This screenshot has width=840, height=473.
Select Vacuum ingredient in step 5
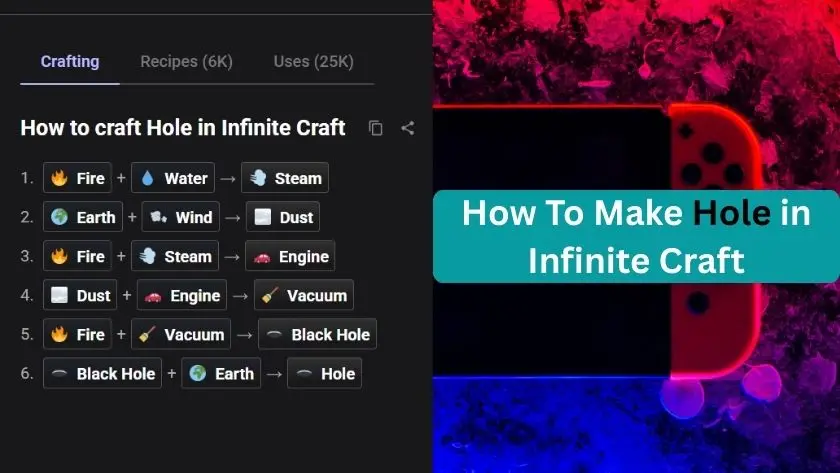pos(181,334)
